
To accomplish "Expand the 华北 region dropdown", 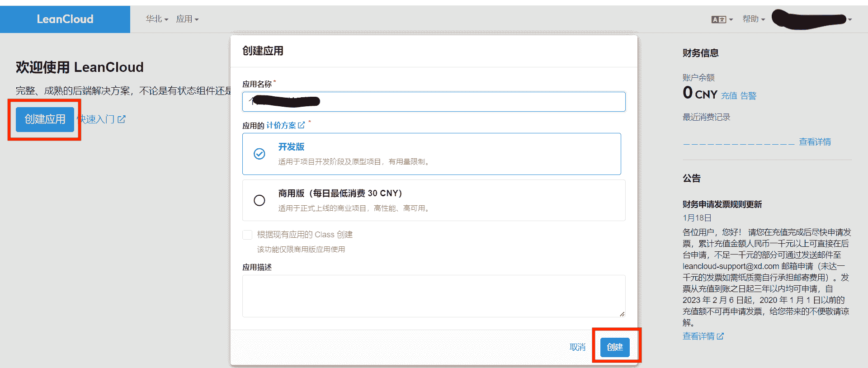I will coord(157,19).
